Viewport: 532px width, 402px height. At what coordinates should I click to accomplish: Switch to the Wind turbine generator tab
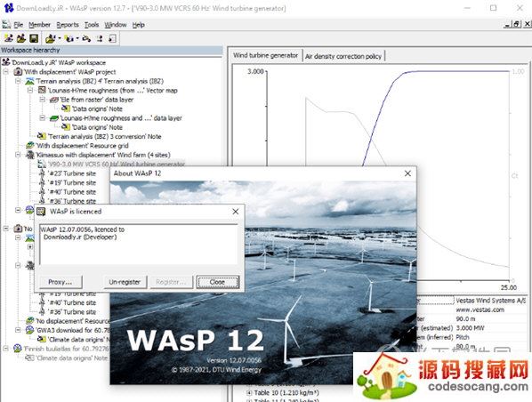click(x=265, y=55)
